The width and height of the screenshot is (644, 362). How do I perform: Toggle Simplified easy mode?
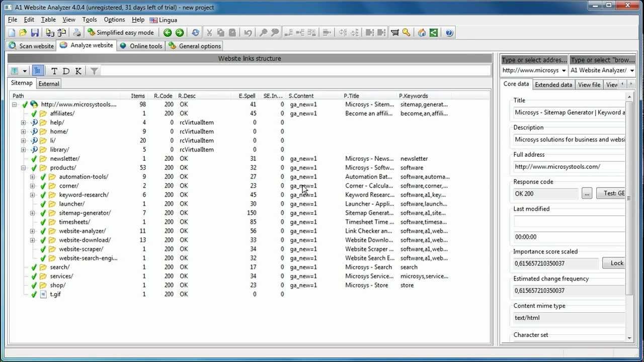(x=121, y=33)
